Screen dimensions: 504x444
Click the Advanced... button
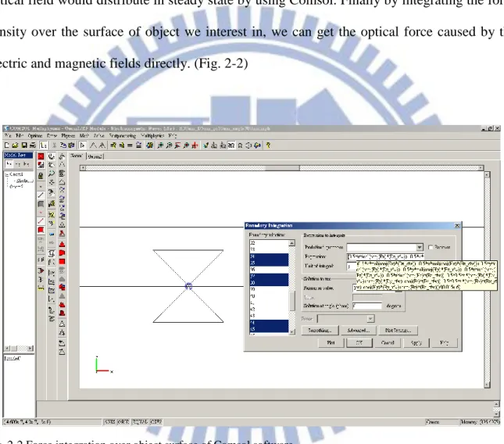click(x=358, y=330)
